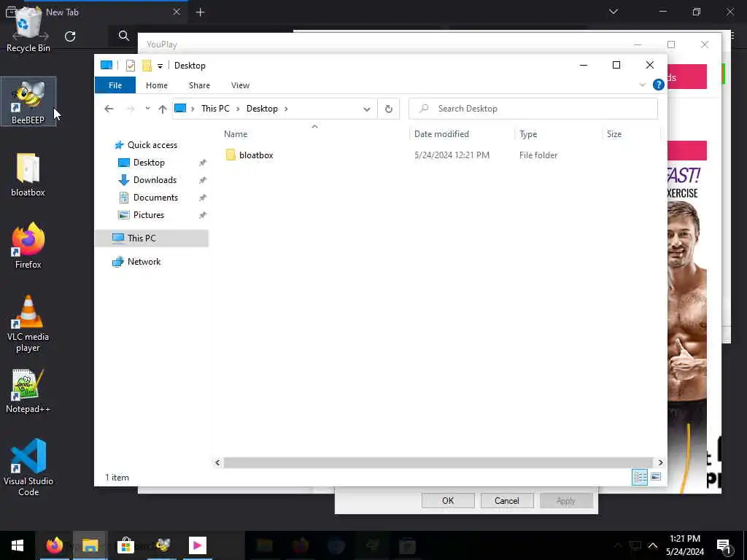Click Cancel in the background dialog
This screenshot has height=560, width=747.
[x=507, y=500]
